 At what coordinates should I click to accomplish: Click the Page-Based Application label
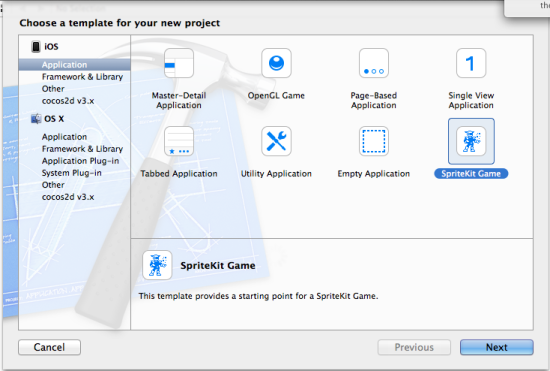point(374,100)
